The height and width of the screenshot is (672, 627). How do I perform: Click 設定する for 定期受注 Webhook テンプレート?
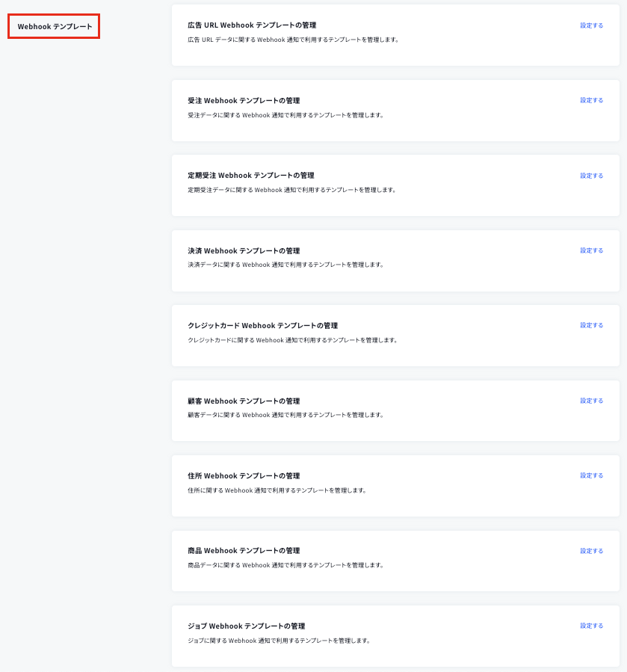pyautogui.click(x=591, y=176)
